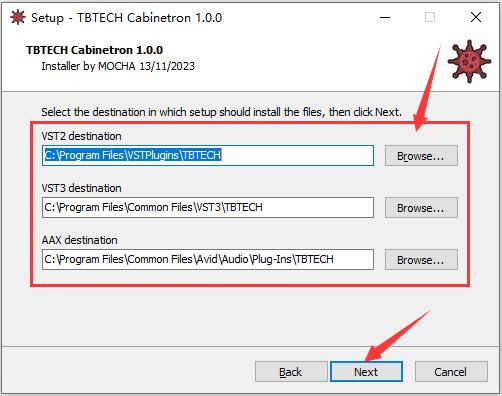Image resolution: width=502 pixels, height=396 pixels.
Task: Browse for the AAX destination folder
Action: pyautogui.click(x=421, y=260)
